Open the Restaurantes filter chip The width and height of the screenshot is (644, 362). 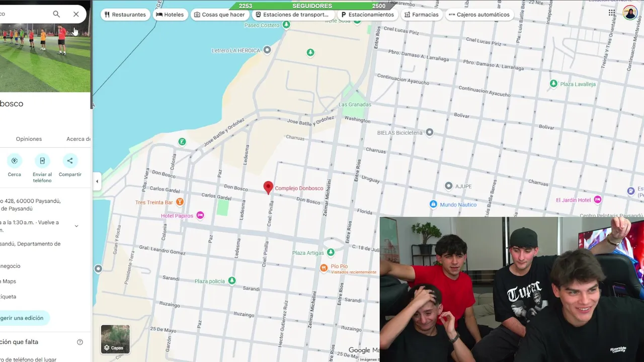click(125, 15)
